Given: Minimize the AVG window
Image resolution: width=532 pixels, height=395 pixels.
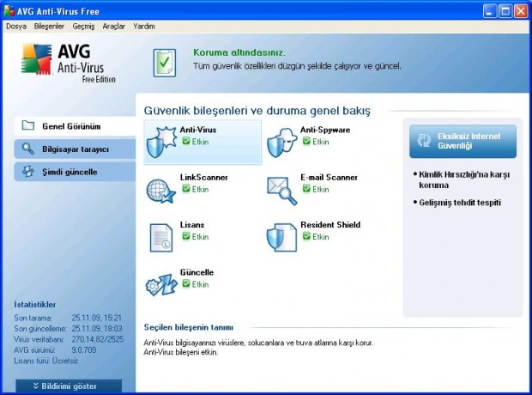Looking at the screenshot, I should coord(489,11).
